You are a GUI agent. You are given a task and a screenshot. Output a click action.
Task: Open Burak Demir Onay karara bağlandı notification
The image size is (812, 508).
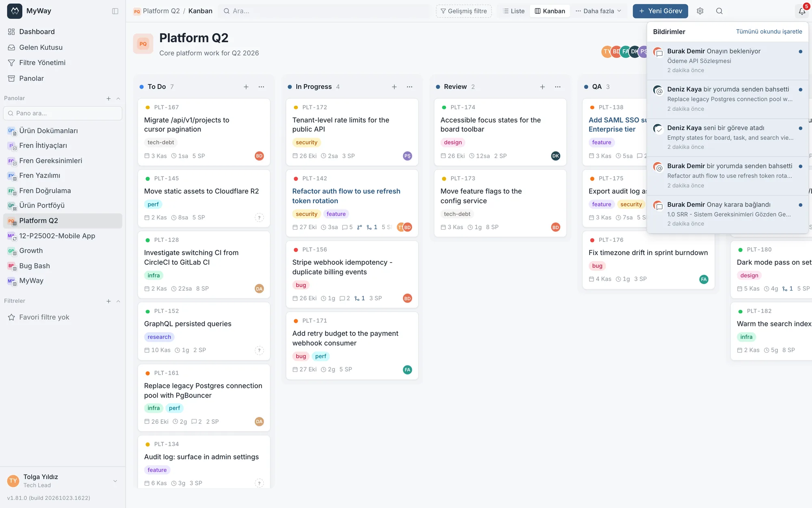728,214
